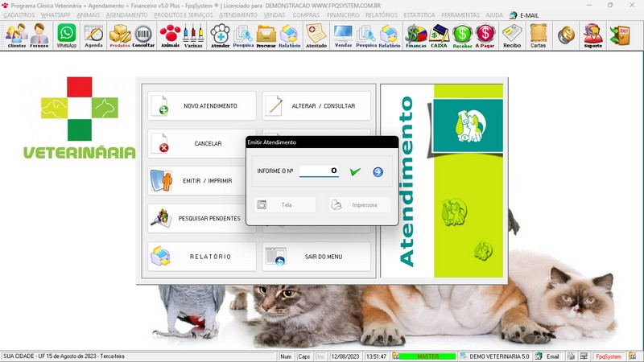This screenshot has width=644, height=362.
Task: Open the Vendas monitor icon
Action: [x=343, y=35]
